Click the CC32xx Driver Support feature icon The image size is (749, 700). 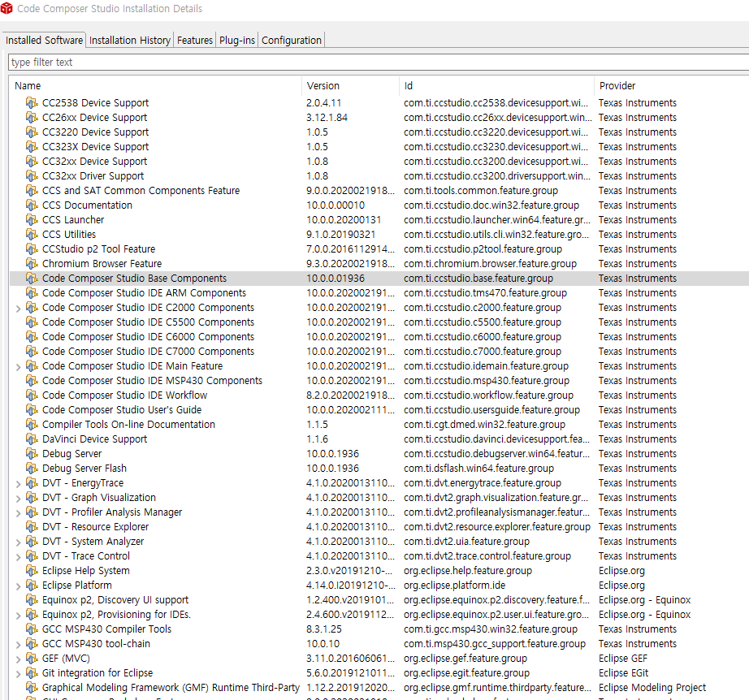(32, 175)
